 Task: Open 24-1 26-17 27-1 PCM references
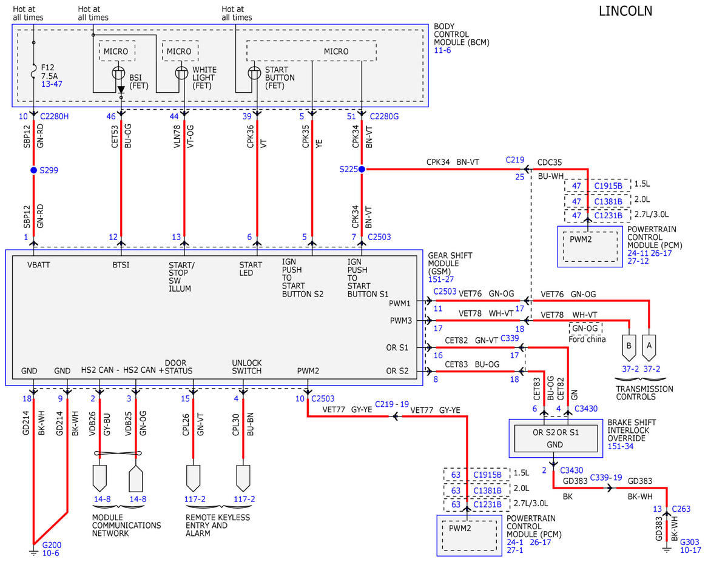pyautogui.click(x=528, y=546)
